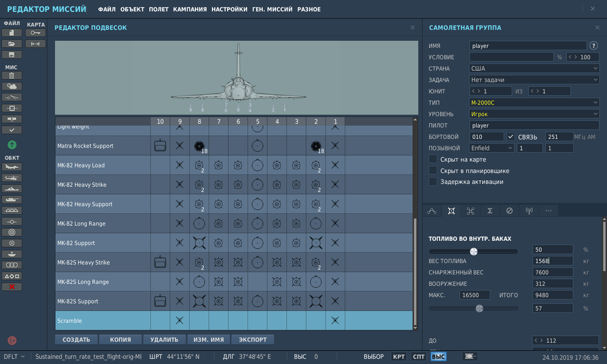Expand the СТРАНА country dropdown
Image resolution: width=607 pixels, height=364 pixels.
click(534, 69)
